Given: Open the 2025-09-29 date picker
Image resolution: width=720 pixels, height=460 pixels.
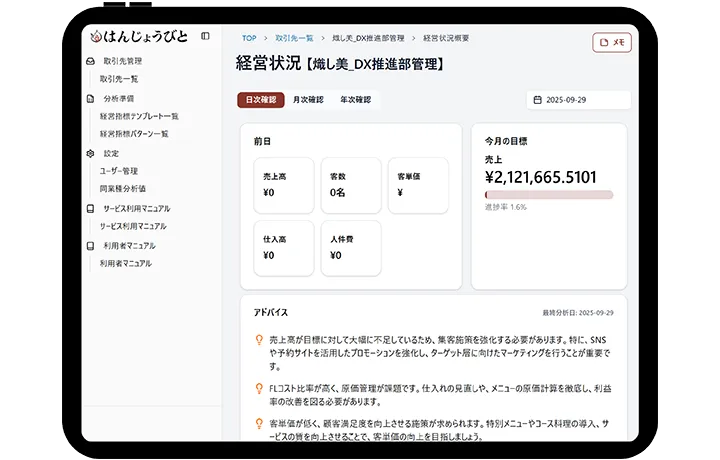Looking at the screenshot, I should pyautogui.click(x=578, y=100).
